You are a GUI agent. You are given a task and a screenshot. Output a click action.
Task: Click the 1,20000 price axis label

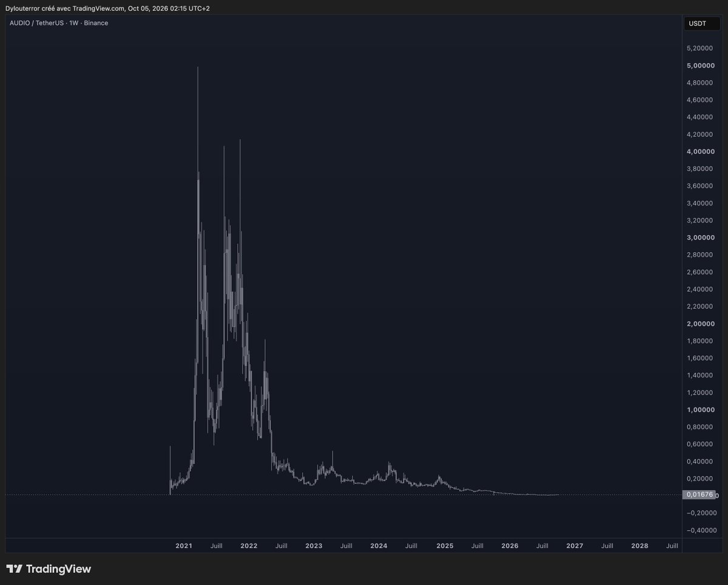701,392
